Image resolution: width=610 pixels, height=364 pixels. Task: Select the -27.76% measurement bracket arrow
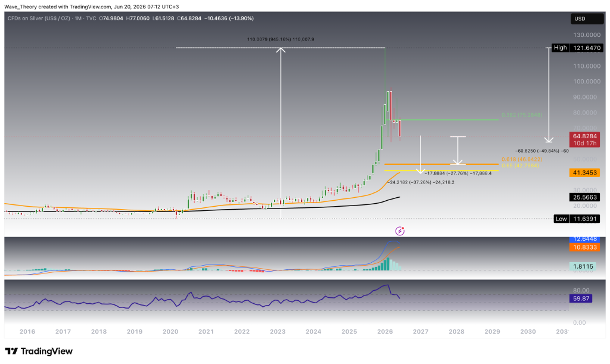(458, 151)
